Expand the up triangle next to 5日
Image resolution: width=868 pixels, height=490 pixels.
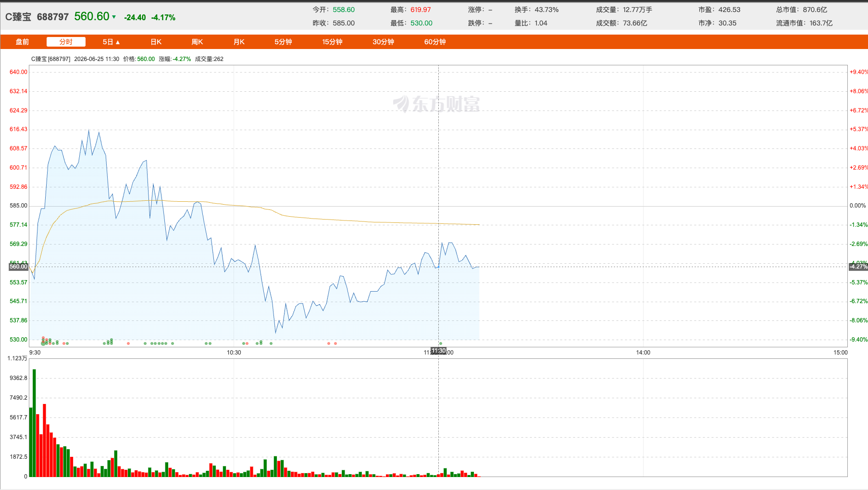(118, 42)
